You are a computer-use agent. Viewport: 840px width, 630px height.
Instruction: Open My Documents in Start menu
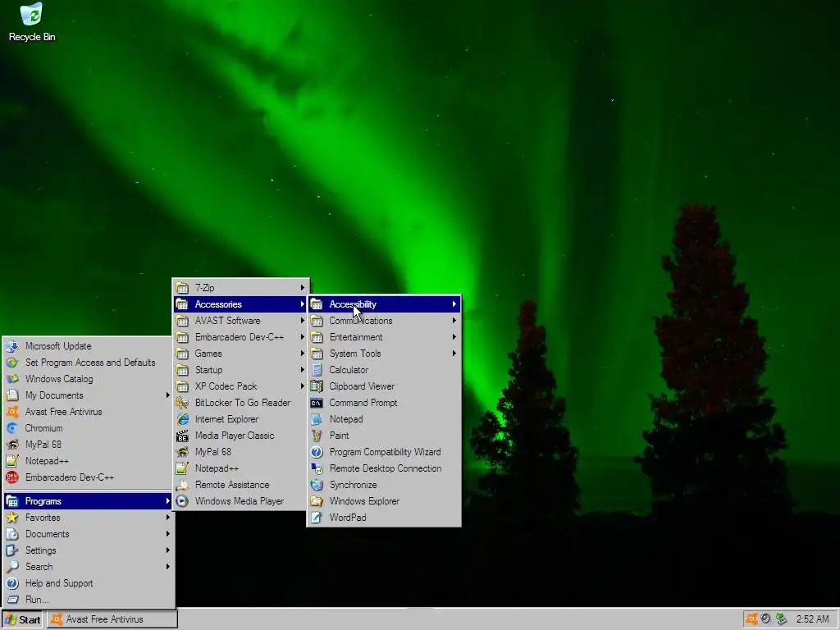[89, 395]
